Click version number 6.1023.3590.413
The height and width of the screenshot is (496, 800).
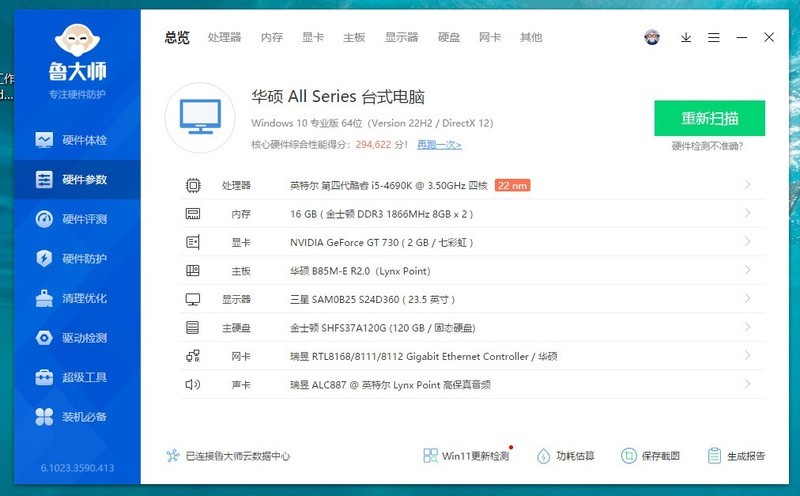pyautogui.click(x=78, y=468)
